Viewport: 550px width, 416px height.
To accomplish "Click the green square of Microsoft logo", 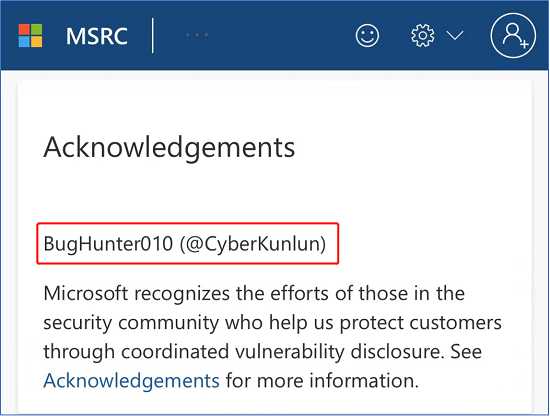I will point(37,29).
